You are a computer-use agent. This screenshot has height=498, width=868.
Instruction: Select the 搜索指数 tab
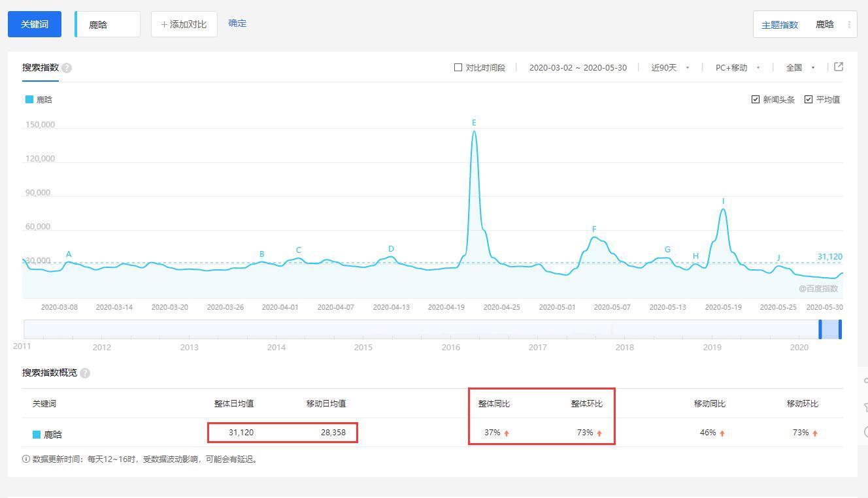[41, 67]
